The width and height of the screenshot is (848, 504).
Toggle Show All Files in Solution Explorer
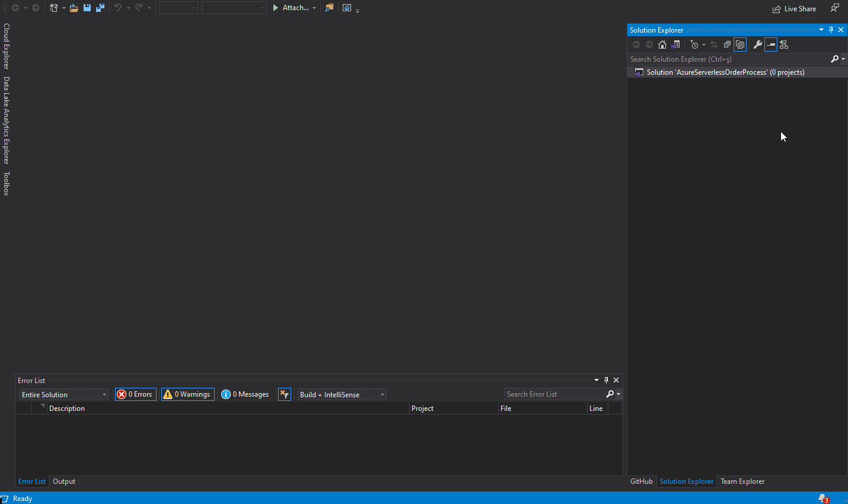click(x=740, y=44)
